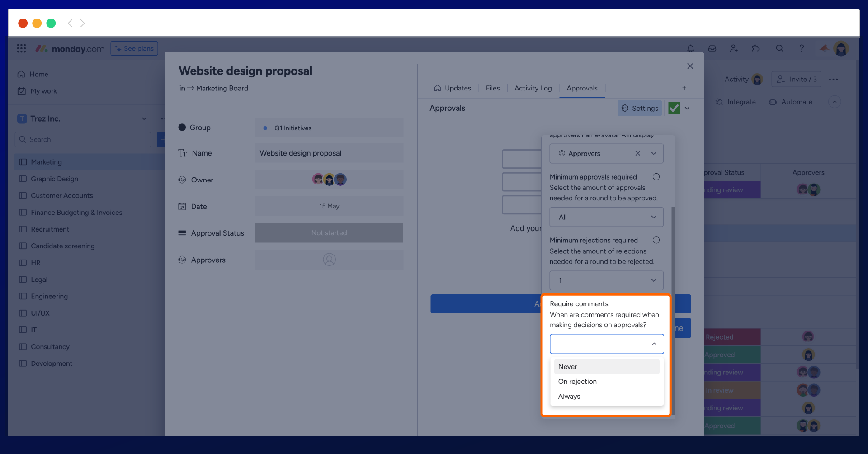
Task: Open help via the question mark icon
Action: coord(802,48)
